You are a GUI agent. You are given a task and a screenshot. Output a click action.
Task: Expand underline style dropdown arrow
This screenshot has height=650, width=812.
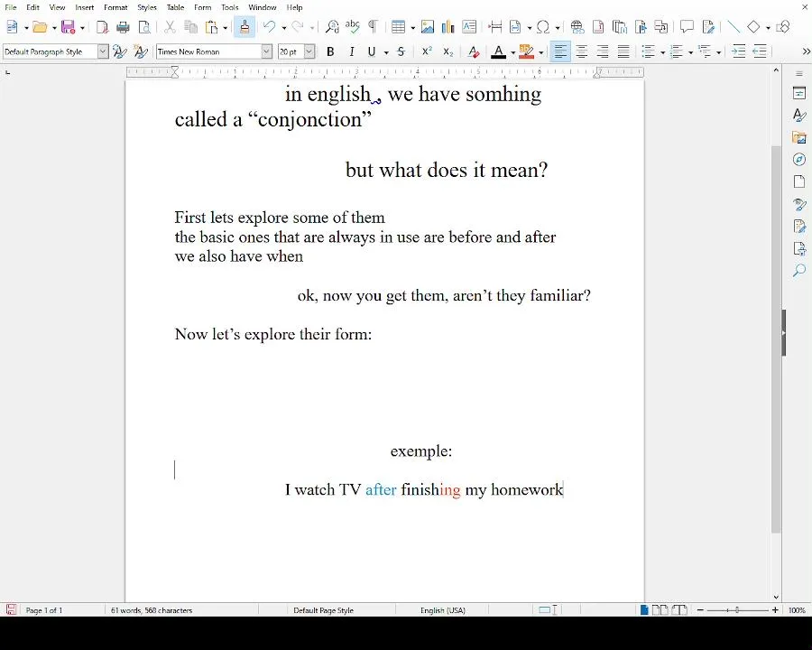tap(386, 52)
